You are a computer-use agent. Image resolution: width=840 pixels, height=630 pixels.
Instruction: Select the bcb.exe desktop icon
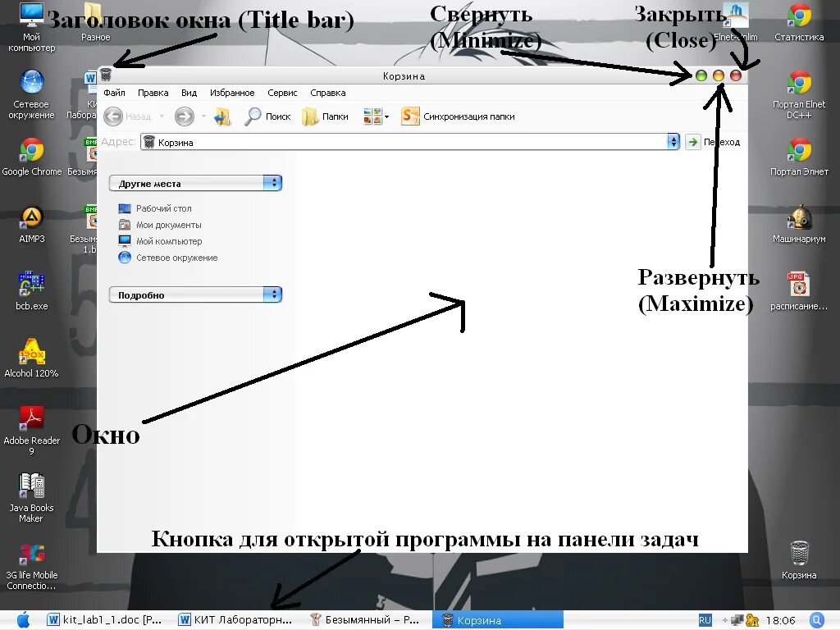(x=32, y=291)
